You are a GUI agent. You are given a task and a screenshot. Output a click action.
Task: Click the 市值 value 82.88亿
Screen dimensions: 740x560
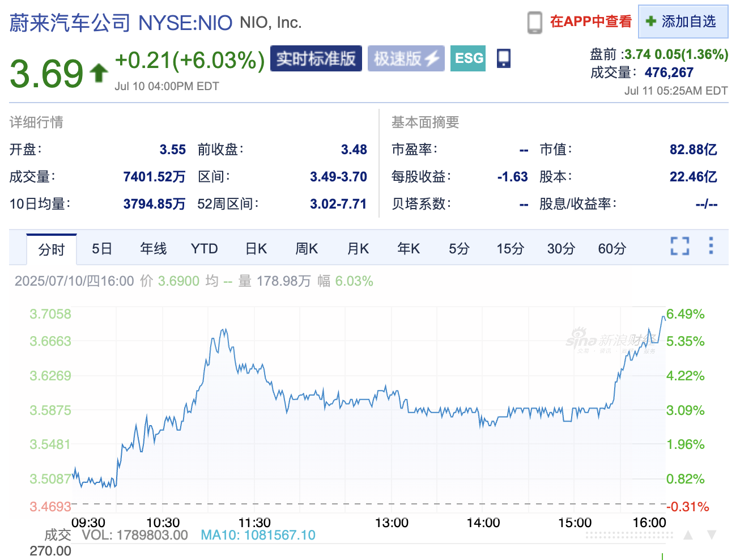point(694,150)
